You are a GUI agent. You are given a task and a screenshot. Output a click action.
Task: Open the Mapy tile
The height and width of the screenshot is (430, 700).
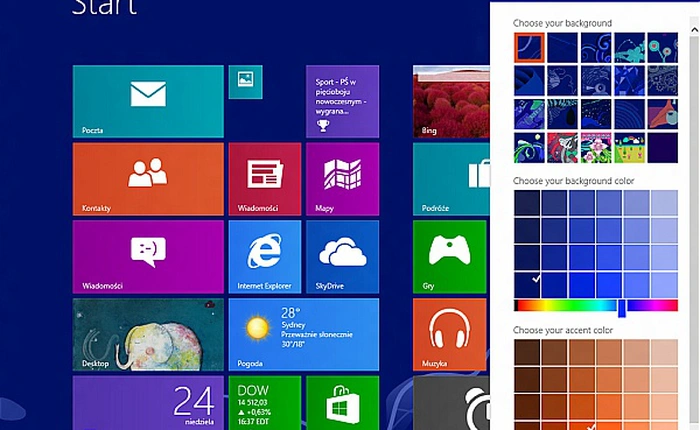coord(342,179)
